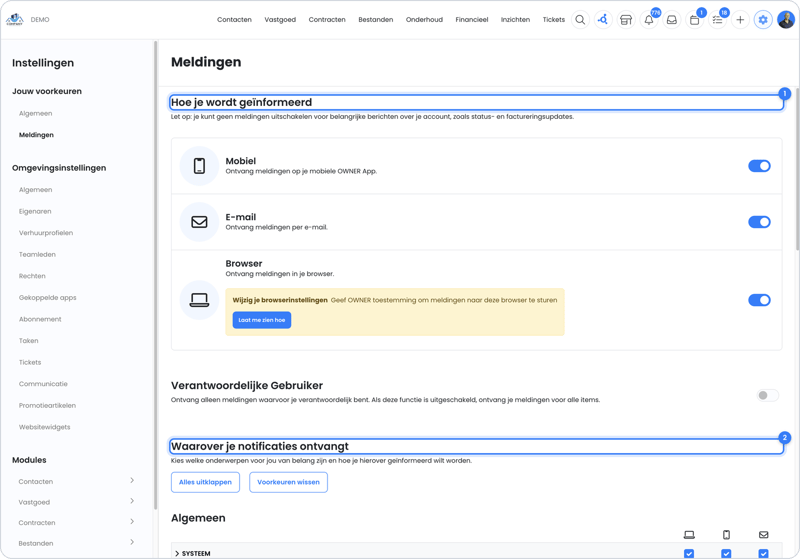The width and height of the screenshot is (800, 559).
Task: Open Communicatie settings
Action: click(43, 384)
